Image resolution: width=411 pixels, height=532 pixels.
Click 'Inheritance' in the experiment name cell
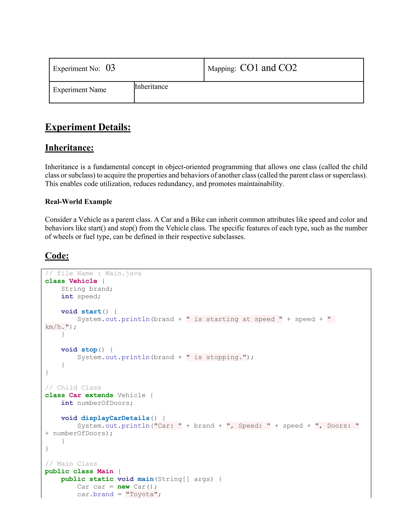pyautogui.click(x=151, y=87)
